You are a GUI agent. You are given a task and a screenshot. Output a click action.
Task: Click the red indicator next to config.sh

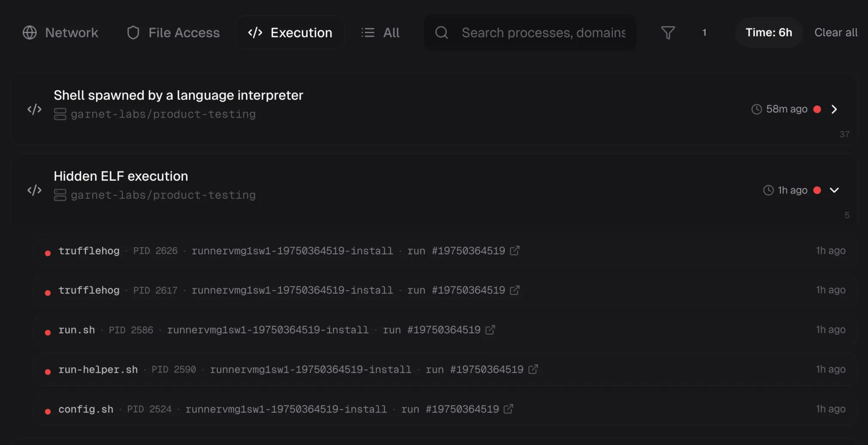coord(48,411)
